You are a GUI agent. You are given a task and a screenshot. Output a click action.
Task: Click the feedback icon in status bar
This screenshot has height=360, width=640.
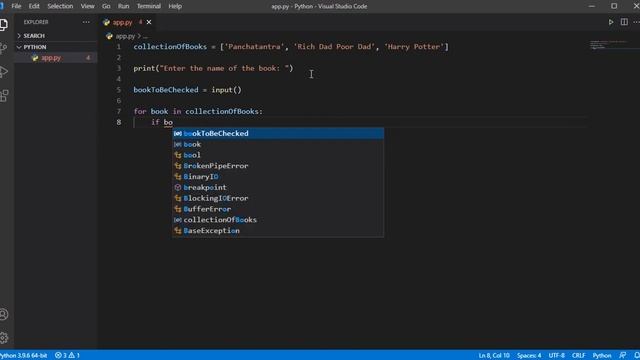point(622,355)
